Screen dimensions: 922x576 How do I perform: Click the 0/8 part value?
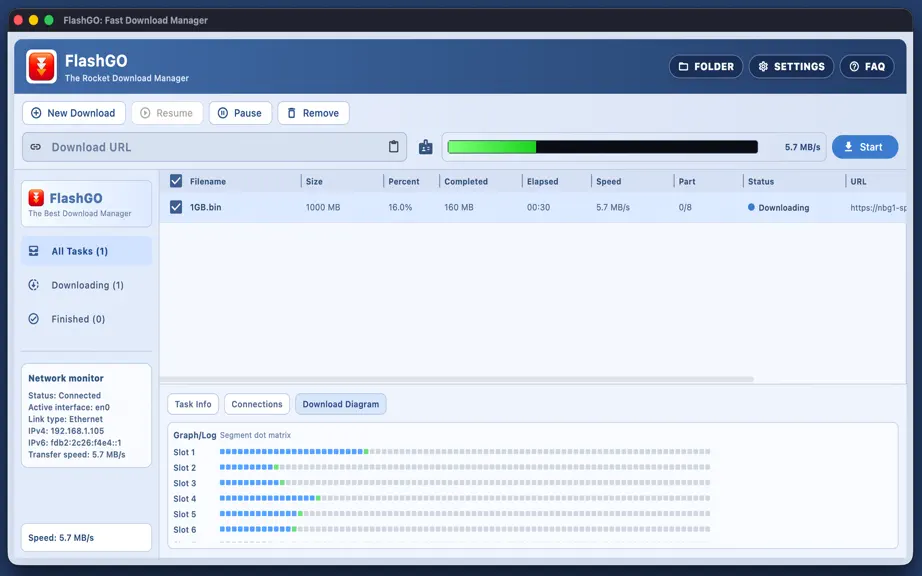(684, 207)
